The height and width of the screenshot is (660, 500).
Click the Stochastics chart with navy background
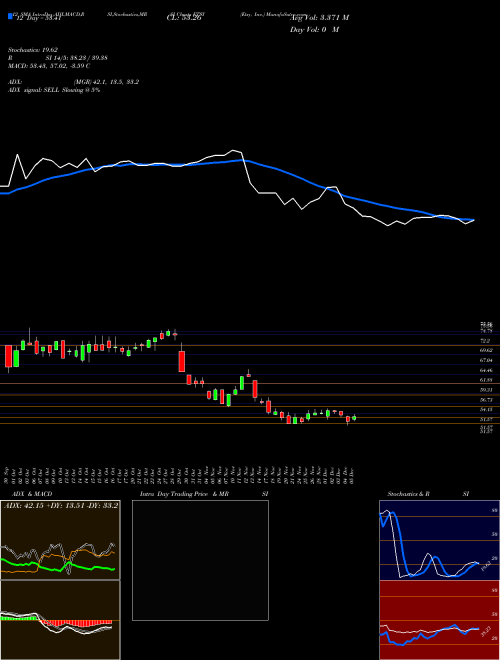click(x=439, y=540)
